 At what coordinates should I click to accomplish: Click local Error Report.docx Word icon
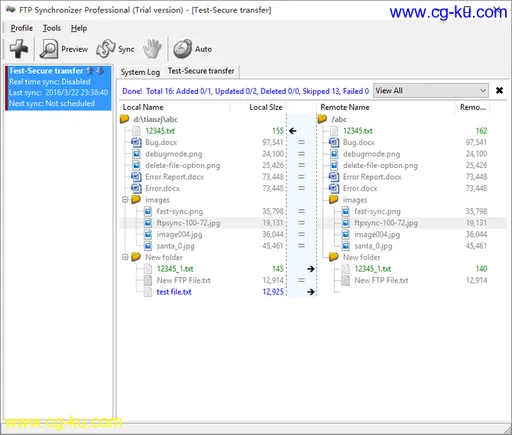pos(136,177)
